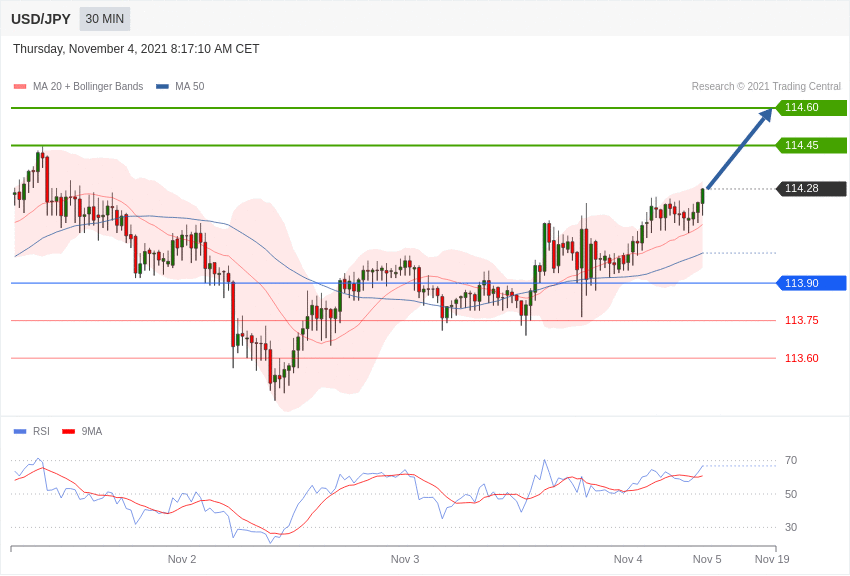
Task: Click the MA 50 legend label
Action: point(190,86)
